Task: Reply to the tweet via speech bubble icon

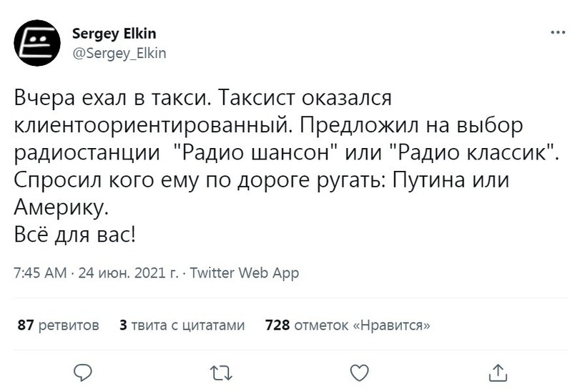Action: pos(84,371)
